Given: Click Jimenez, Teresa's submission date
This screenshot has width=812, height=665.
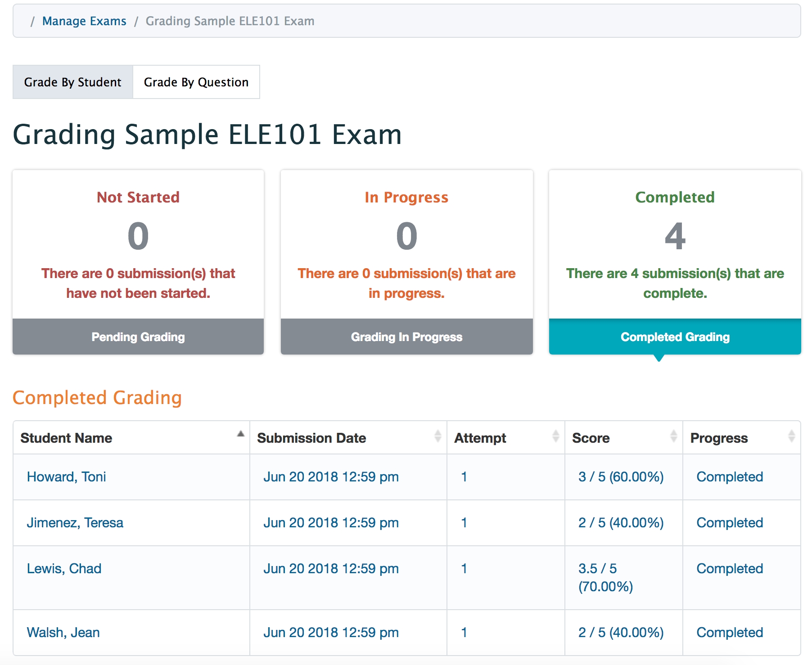Looking at the screenshot, I should pyautogui.click(x=331, y=523).
